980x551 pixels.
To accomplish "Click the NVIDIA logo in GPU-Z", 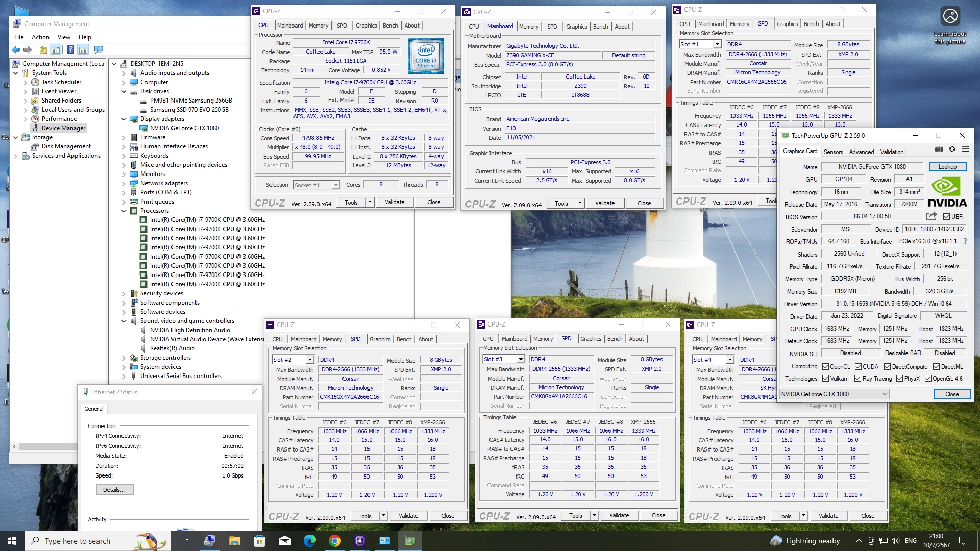I will (947, 192).
